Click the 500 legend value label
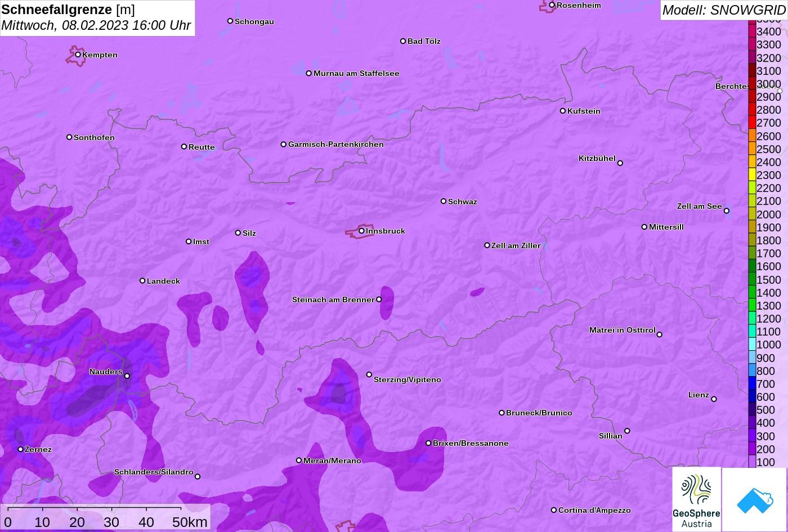Viewport: 788px width, 532px height. [765, 410]
